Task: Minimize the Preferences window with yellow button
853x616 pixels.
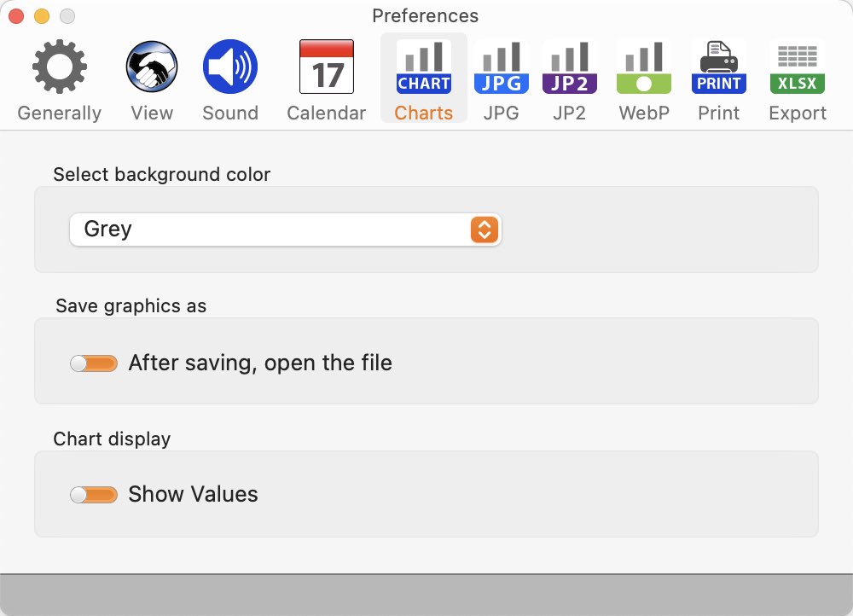Action: (x=42, y=16)
